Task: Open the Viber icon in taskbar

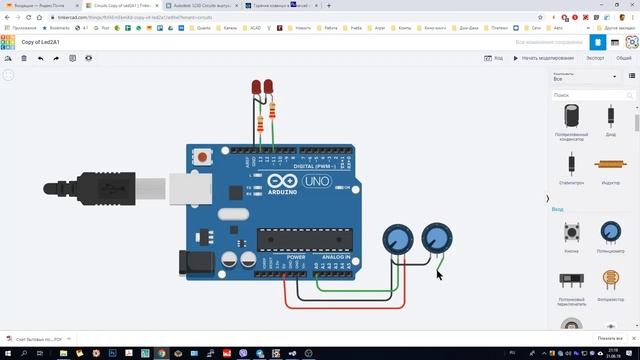Action: [x=243, y=353]
